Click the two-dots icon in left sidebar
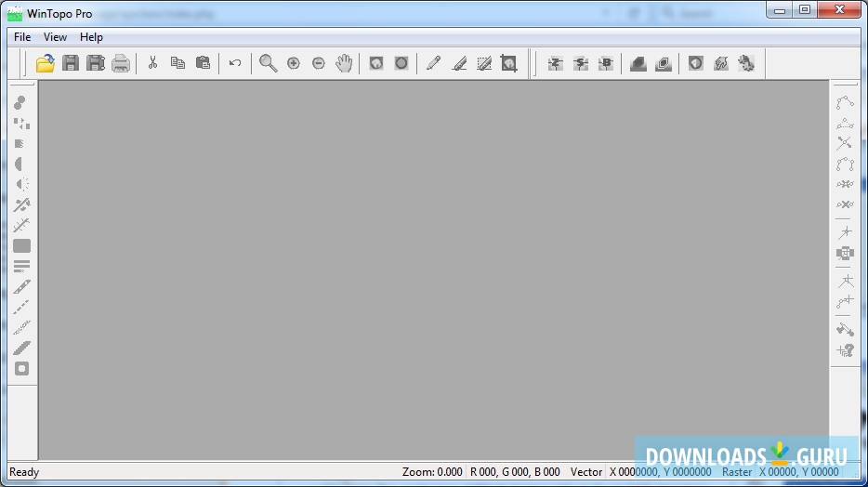Viewport: 868px width, 487px height. tap(20, 103)
